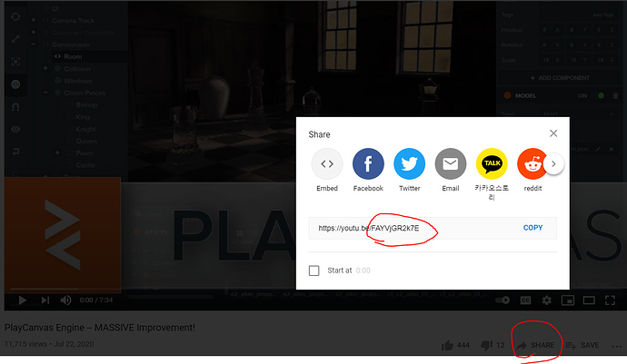Edit the Start at time value
The width and height of the screenshot is (627, 364).
point(363,271)
